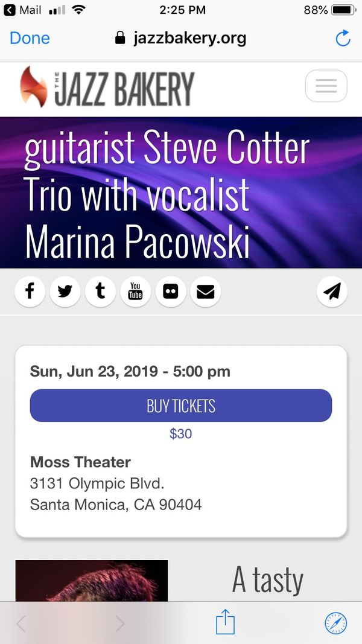Click the Twitter bird icon
This screenshot has height=644, width=362.
(x=65, y=292)
